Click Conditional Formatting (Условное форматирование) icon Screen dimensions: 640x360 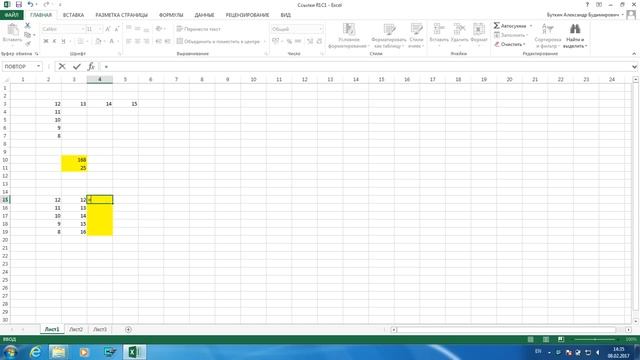[x=349, y=29]
